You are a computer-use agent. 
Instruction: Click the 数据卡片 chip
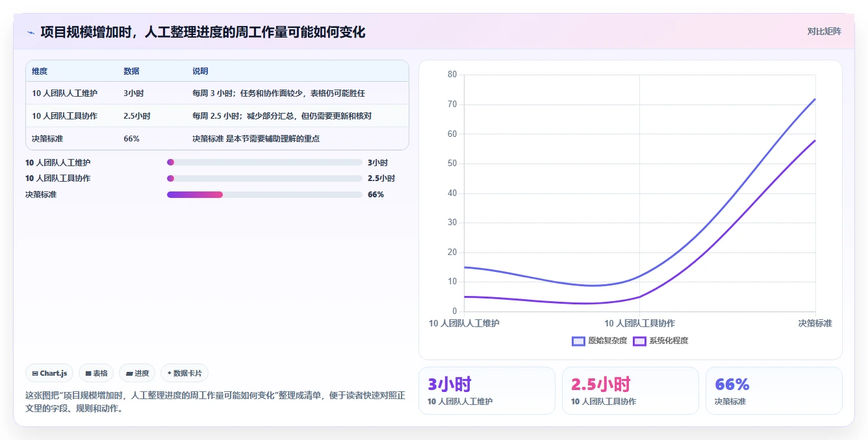click(185, 373)
